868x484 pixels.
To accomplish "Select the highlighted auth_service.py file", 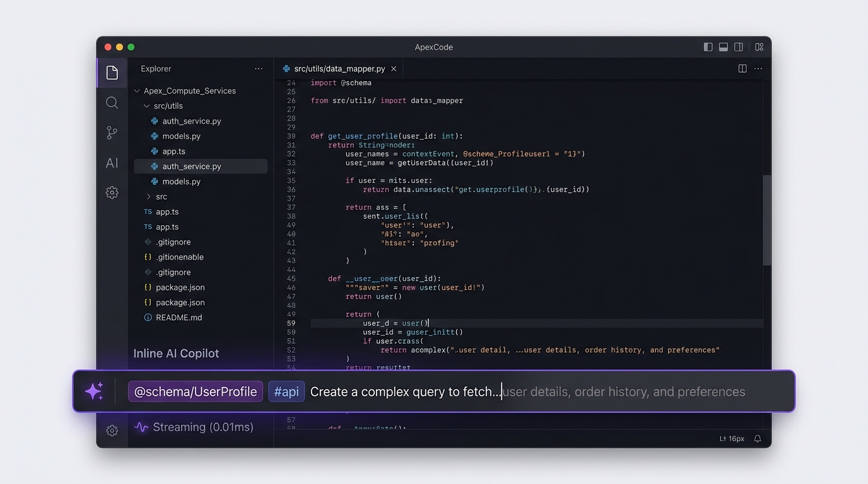I will (201, 166).
